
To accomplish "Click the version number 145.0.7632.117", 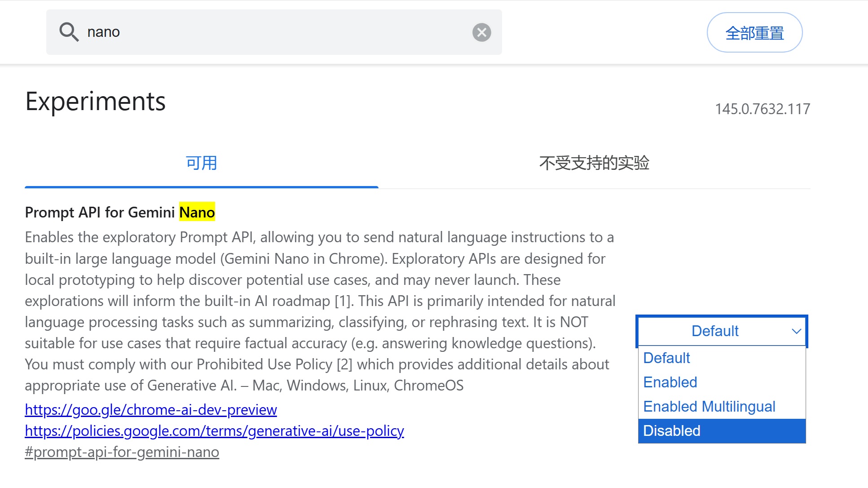I will 762,109.
